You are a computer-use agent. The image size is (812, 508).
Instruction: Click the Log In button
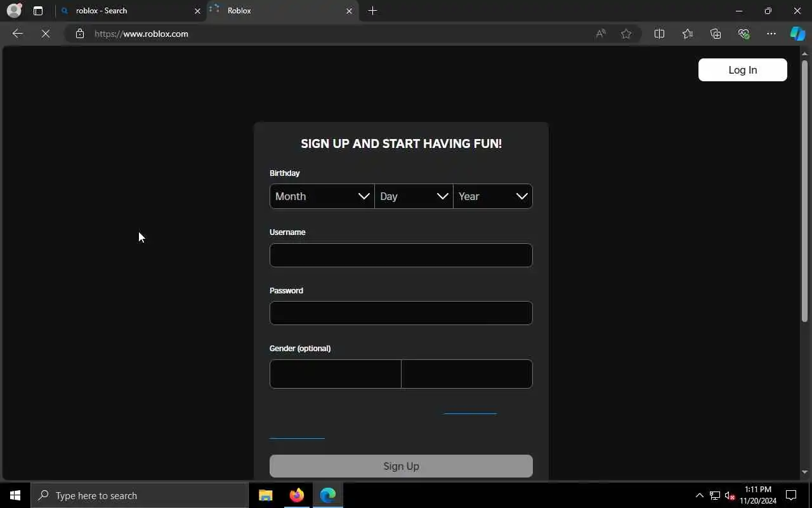pyautogui.click(x=742, y=70)
